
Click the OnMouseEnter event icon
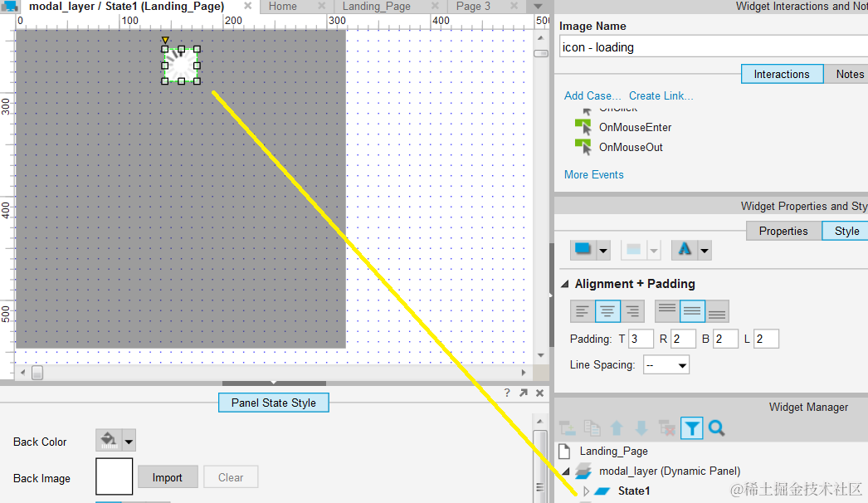coord(583,128)
